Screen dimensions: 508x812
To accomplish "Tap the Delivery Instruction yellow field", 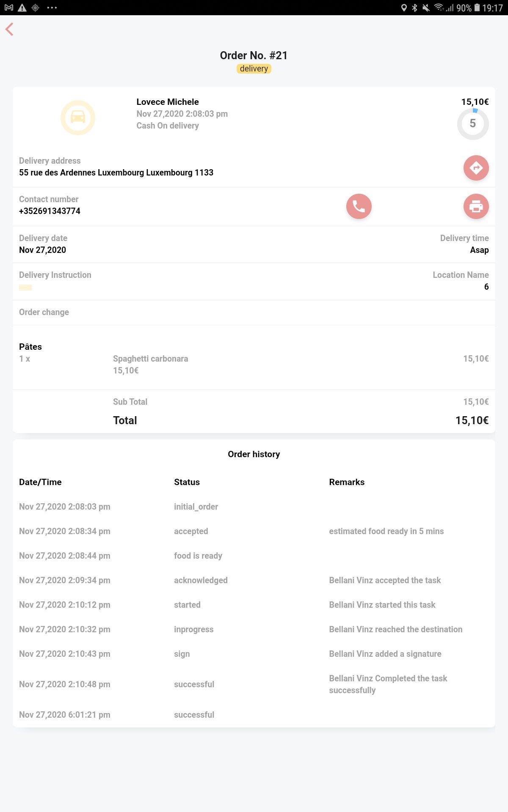I will pos(25,288).
